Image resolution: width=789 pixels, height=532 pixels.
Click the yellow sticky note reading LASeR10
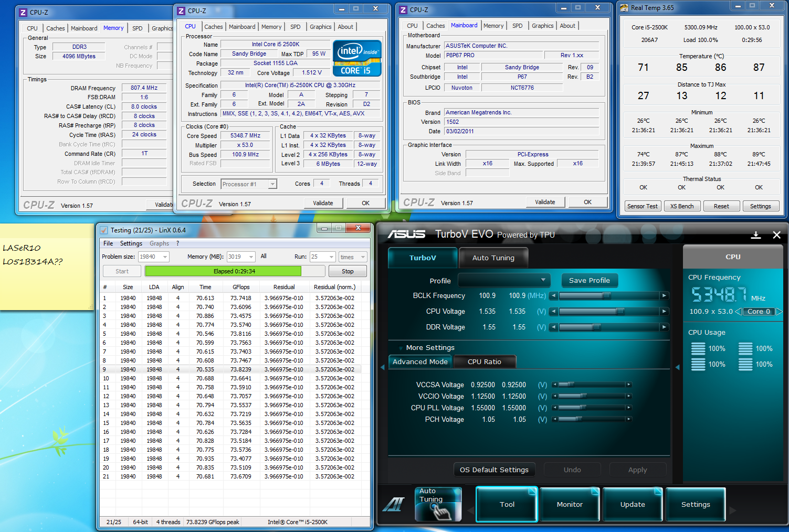point(46,267)
